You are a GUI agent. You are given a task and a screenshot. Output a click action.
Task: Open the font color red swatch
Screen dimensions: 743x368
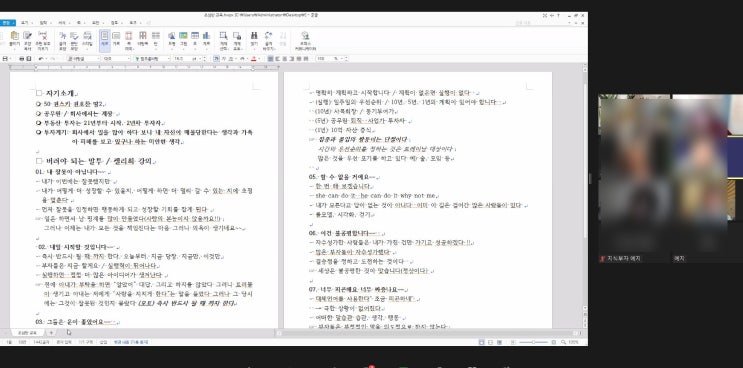tap(253, 59)
